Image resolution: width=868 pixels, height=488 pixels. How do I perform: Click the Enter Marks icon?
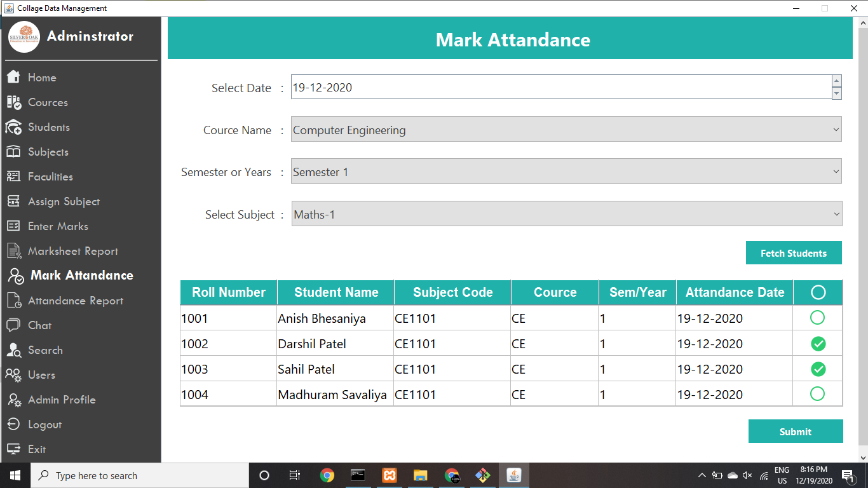(x=14, y=226)
